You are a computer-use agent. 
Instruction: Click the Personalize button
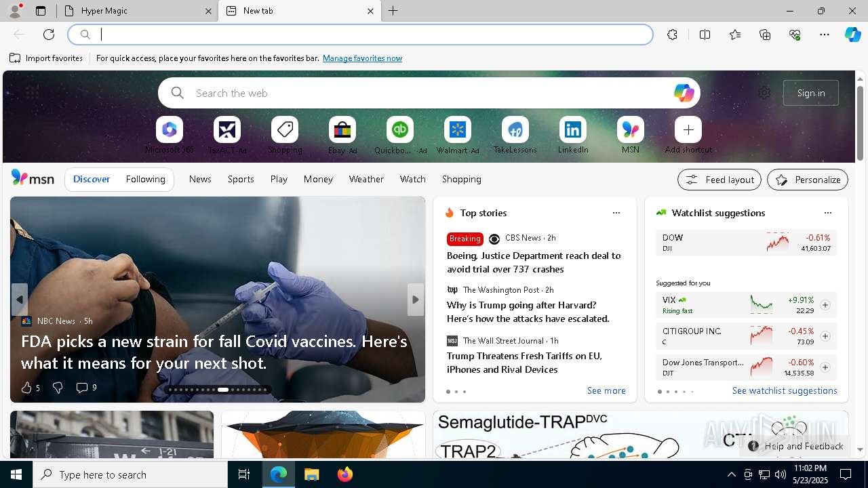[x=808, y=180]
